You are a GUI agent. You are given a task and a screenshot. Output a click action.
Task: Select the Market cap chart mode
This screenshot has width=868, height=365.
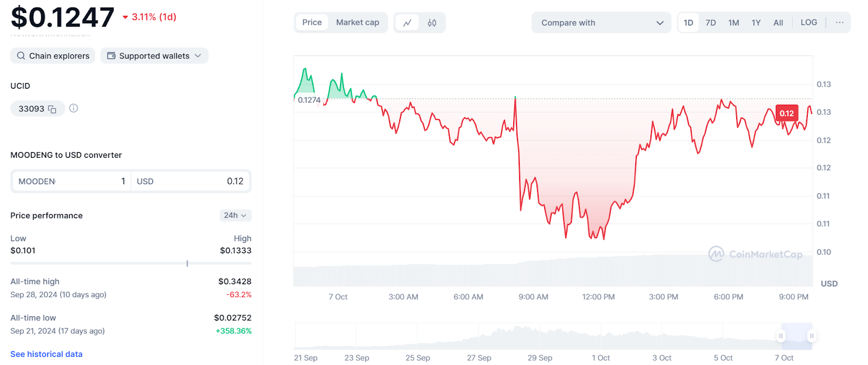[358, 23]
